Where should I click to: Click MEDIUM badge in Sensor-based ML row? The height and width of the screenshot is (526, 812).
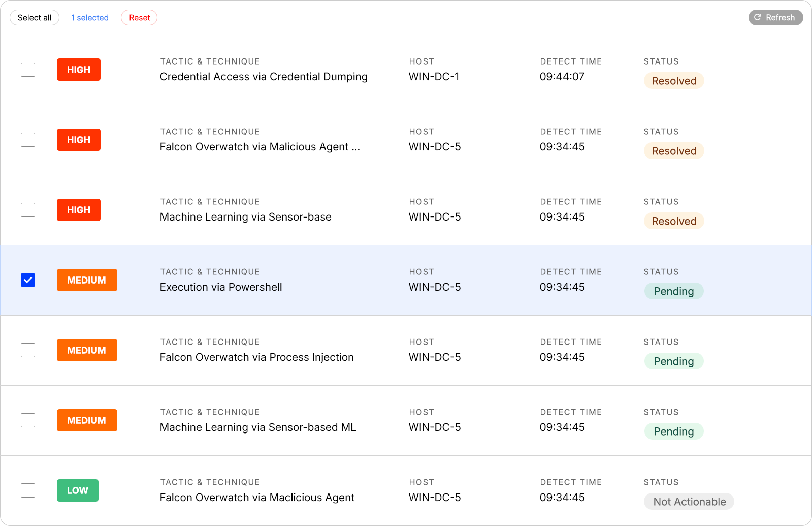tap(87, 420)
